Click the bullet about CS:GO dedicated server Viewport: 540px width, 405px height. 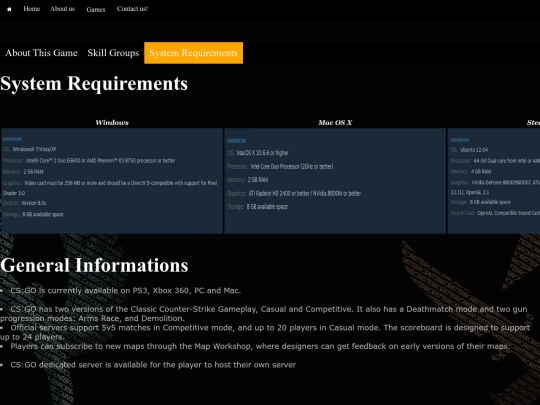(x=148, y=365)
